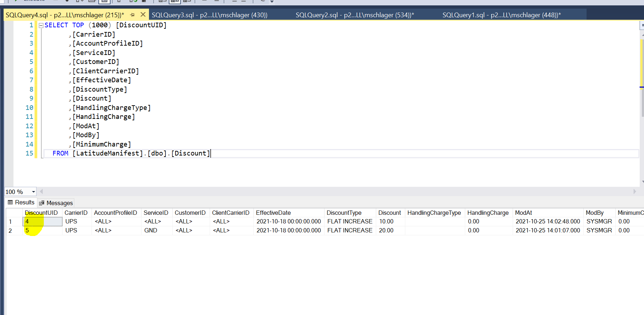Show the Results grid tab
644x315 pixels.
coord(21,203)
